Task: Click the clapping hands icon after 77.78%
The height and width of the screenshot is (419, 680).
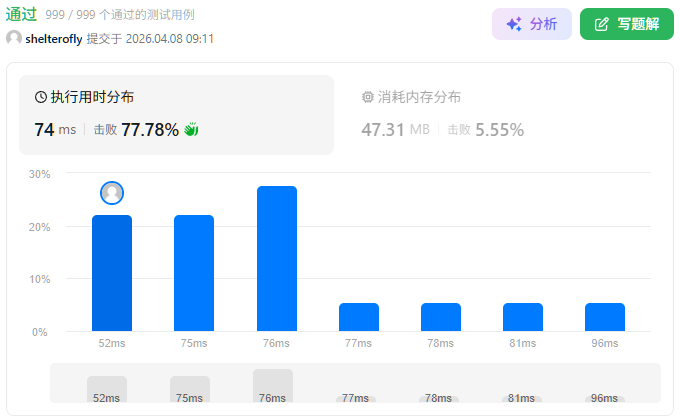Action: coord(192,129)
